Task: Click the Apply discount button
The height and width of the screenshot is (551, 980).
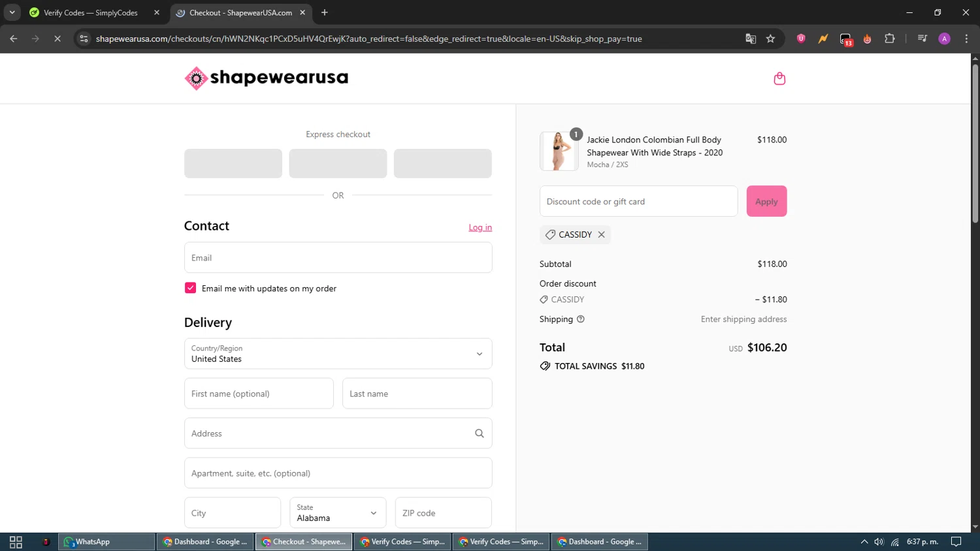Action: pos(766,201)
